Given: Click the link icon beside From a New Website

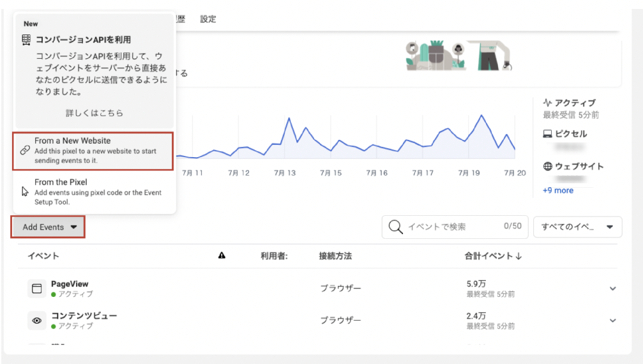Looking at the screenshot, I should tap(25, 151).
